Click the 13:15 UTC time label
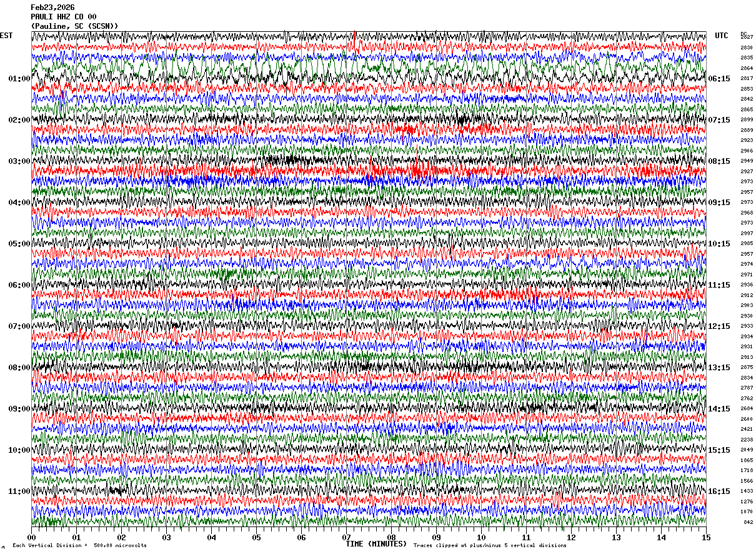756x554 pixels. point(719,368)
